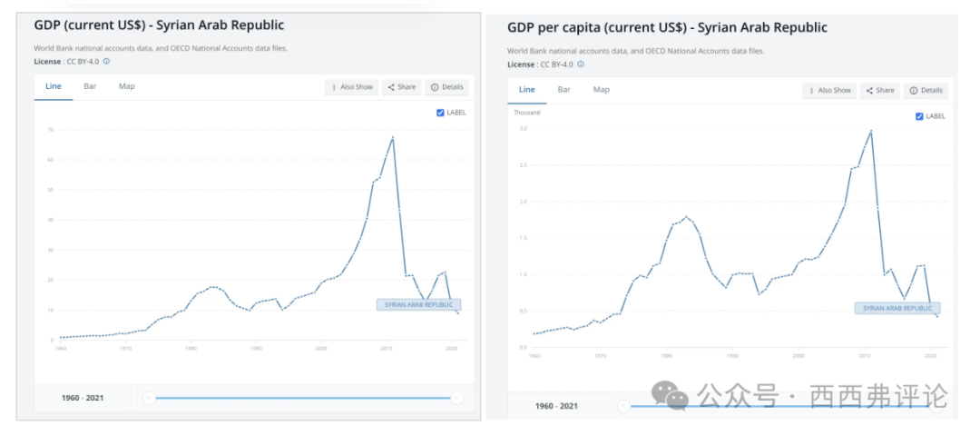
Task: Click the Syrian Arab Republic label on GDP chart
Action: [x=418, y=304]
